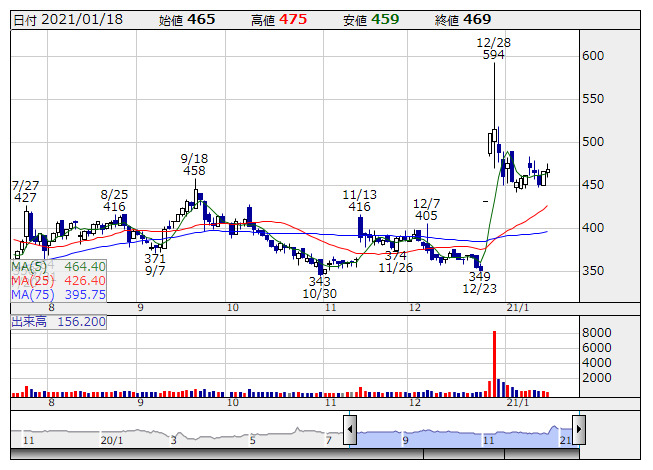Click the left range slider handle

350,431
